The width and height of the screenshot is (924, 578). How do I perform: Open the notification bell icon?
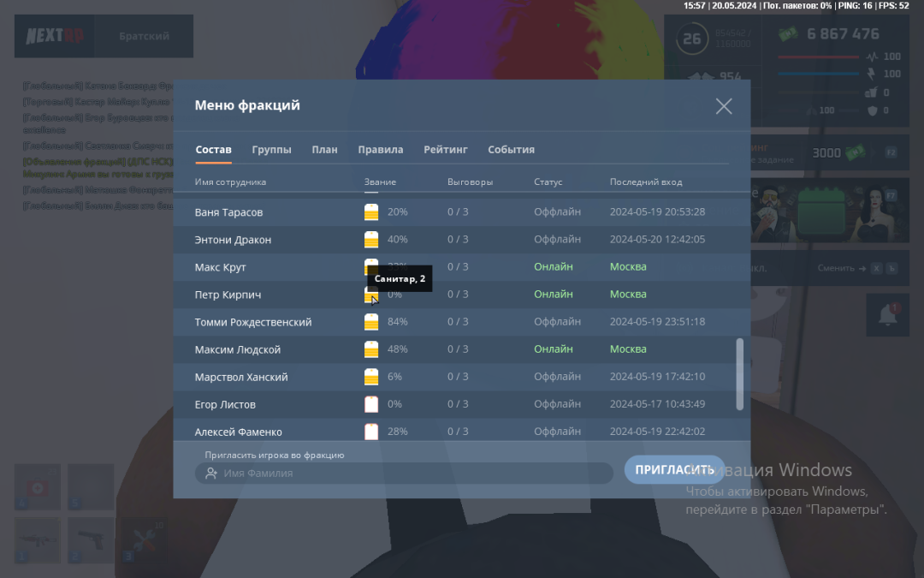click(x=886, y=315)
